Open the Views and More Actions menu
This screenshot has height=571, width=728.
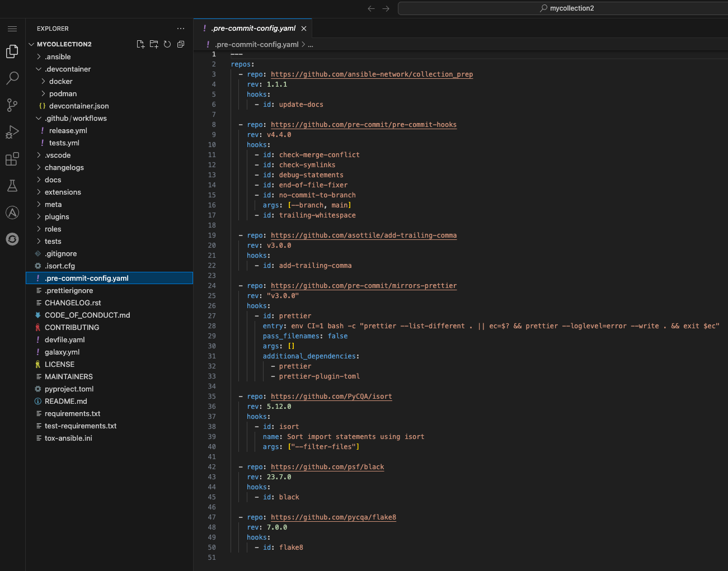pyautogui.click(x=180, y=28)
